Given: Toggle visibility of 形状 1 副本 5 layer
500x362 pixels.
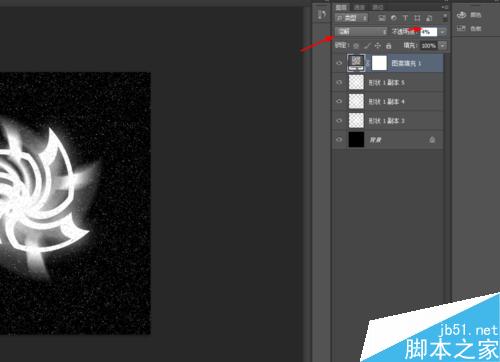Looking at the screenshot, I should tap(339, 82).
